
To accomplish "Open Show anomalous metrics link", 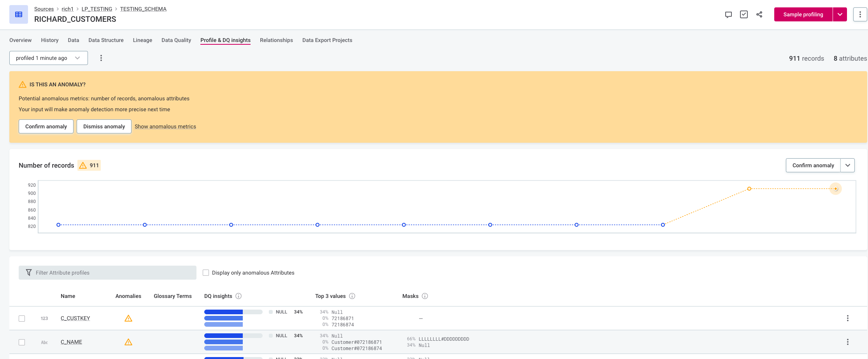I will click(x=165, y=126).
